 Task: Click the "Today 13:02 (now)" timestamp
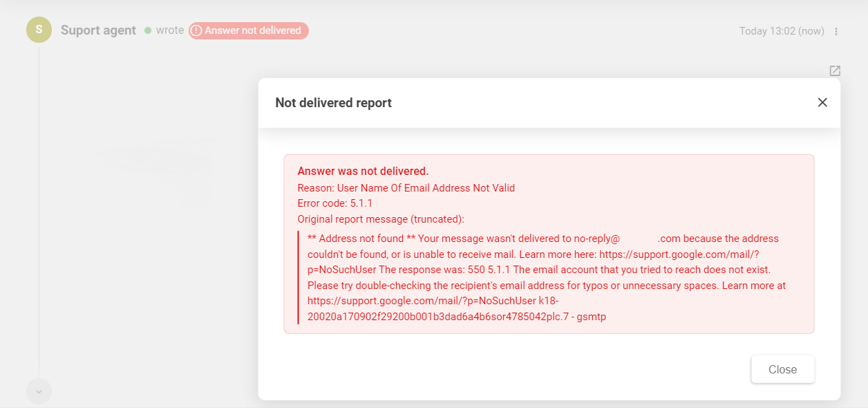(781, 31)
